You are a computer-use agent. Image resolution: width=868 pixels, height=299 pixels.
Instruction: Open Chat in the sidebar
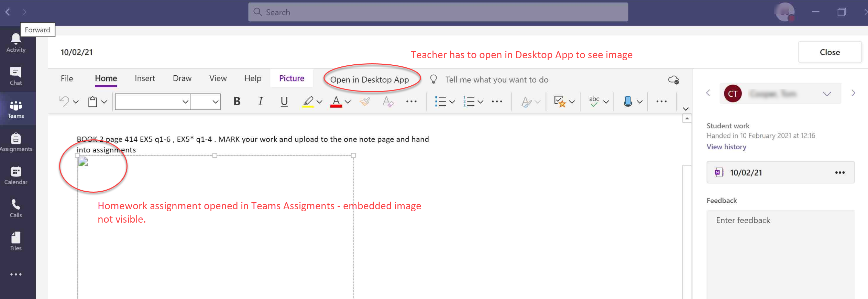click(16, 76)
